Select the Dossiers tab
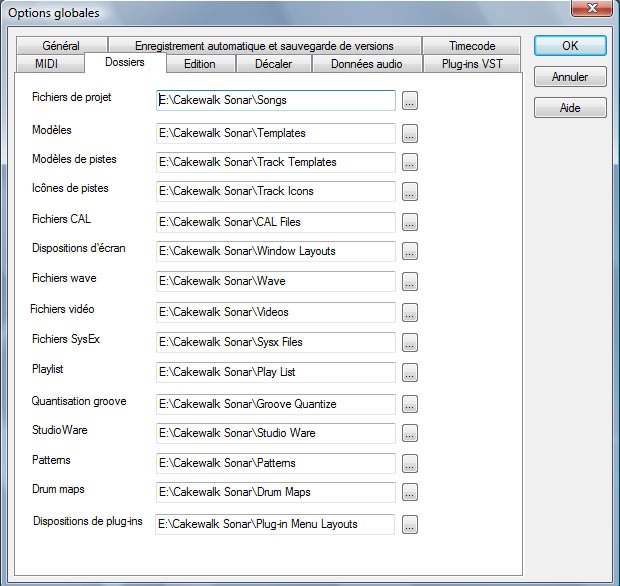The image size is (620, 586). pyautogui.click(x=125, y=62)
